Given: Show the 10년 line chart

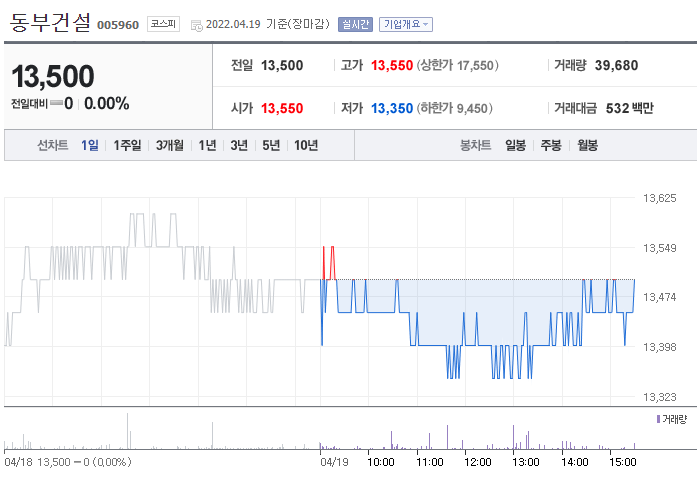Looking at the screenshot, I should 306,145.
